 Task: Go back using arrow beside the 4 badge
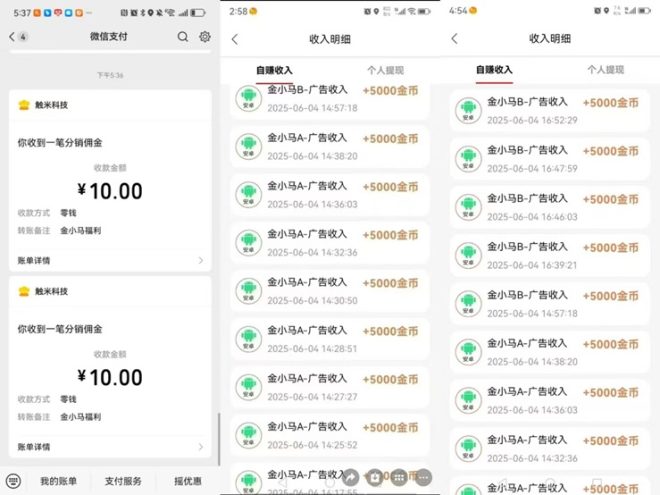tap(12, 37)
